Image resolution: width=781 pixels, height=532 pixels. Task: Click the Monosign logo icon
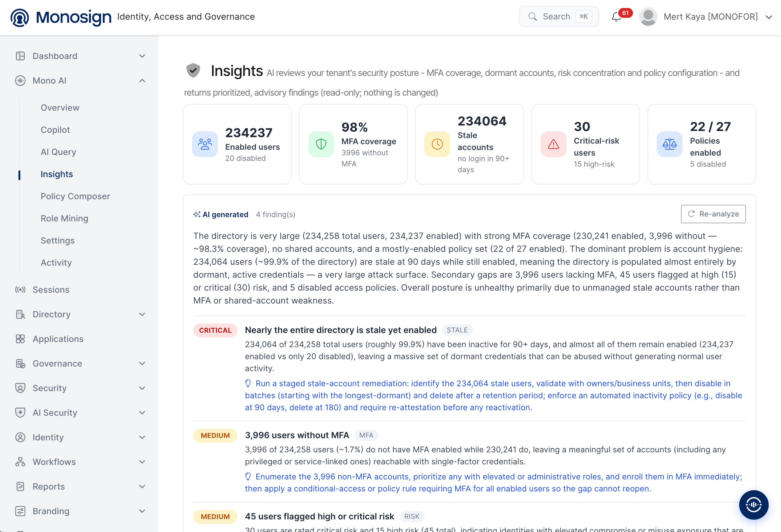(x=19, y=18)
